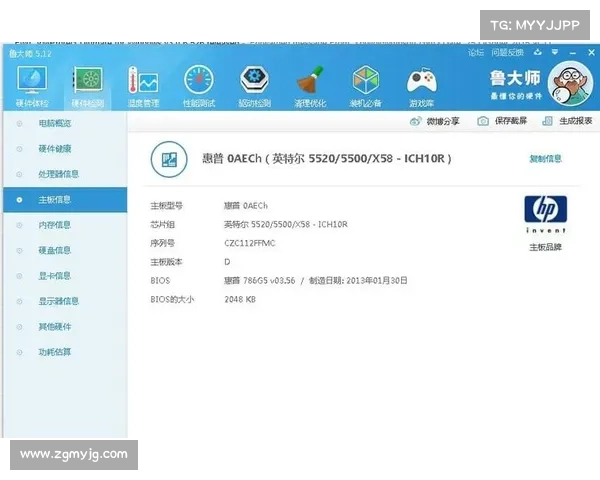
Task: Switch to 处理器信息 processor info
Action: pos(58,174)
